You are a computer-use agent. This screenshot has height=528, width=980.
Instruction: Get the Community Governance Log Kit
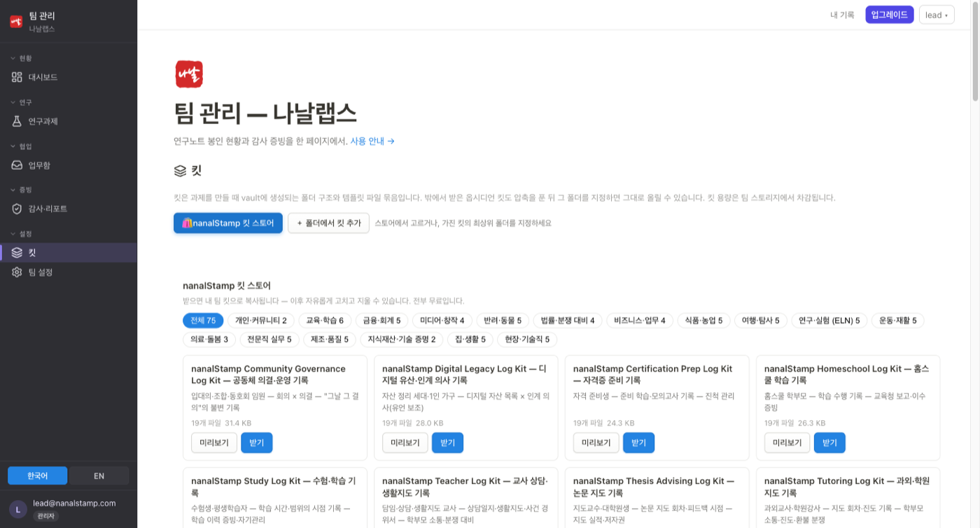click(257, 443)
